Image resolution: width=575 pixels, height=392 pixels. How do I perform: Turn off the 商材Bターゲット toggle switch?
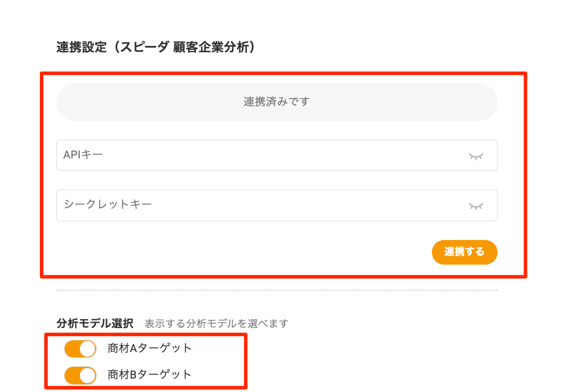click(x=80, y=375)
